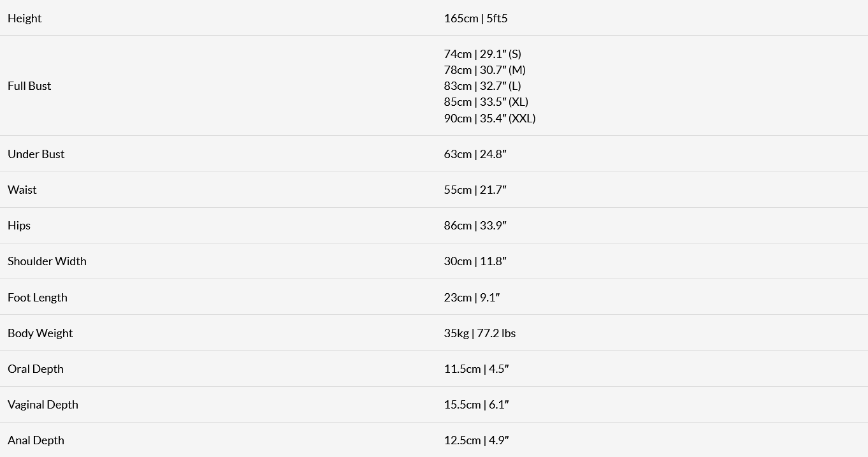Select the 30cm | 11.8″ shoulder value

click(x=475, y=261)
